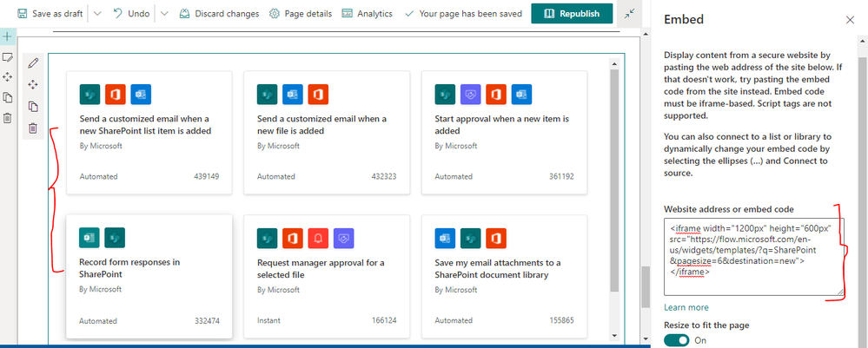Open Page details
Screen dimensions: 868x348
(301, 13)
